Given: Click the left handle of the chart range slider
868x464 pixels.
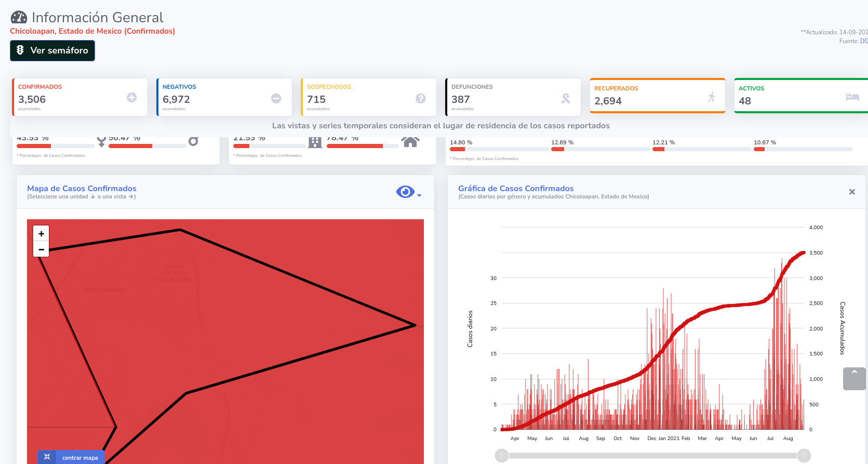Looking at the screenshot, I should 501,456.
